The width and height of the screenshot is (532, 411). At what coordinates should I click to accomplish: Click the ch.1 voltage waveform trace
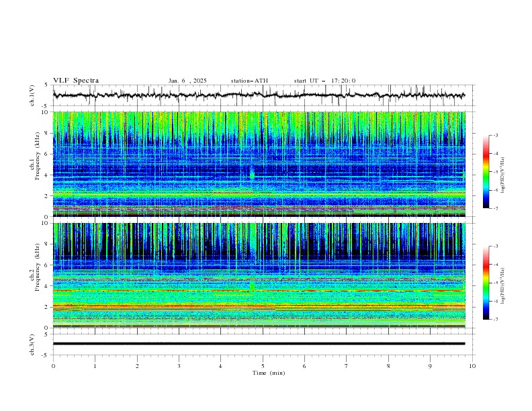pos(259,95)
